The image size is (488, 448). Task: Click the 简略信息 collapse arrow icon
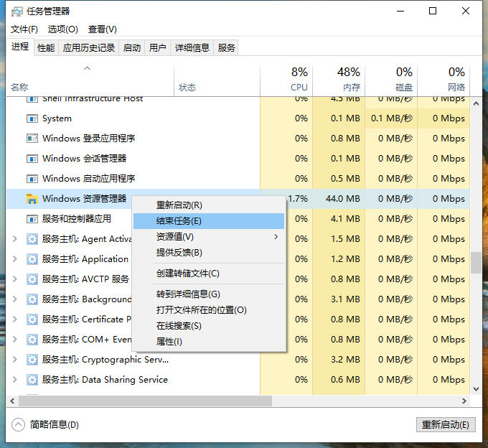pos(19,424)
